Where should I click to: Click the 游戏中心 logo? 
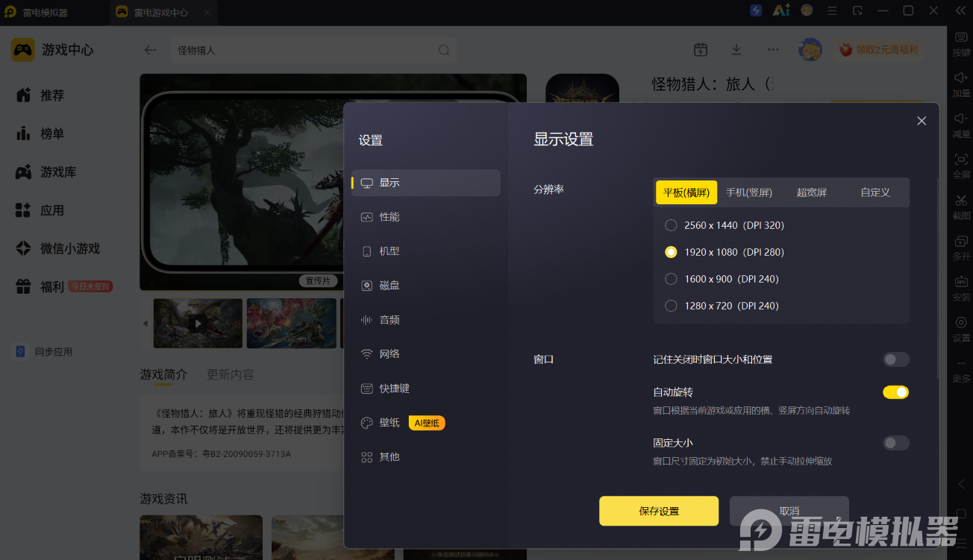pos(23,50)
